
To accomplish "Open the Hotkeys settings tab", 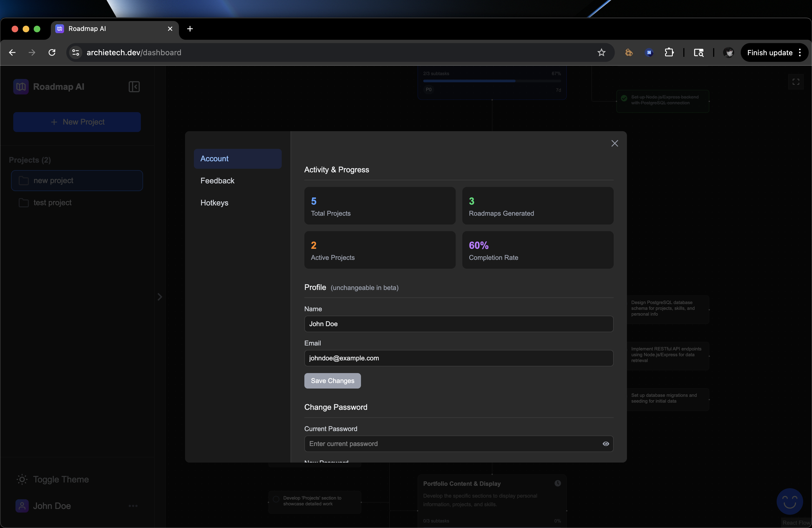I will tap(214, 203).
